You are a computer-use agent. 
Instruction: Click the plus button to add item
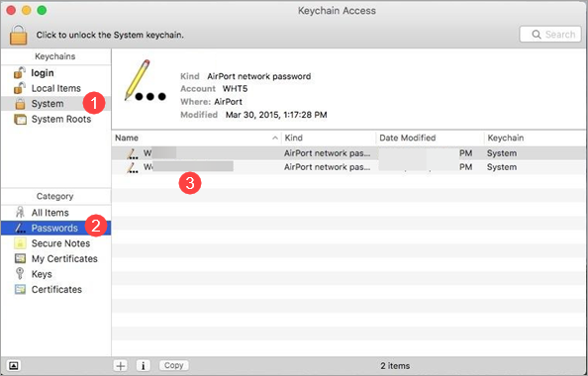121,365
